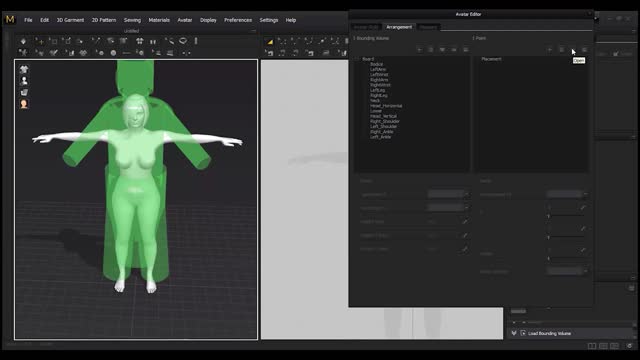This screenshot has height=360, width=640.
Task: Open the Edit menu
Action: 44,20
